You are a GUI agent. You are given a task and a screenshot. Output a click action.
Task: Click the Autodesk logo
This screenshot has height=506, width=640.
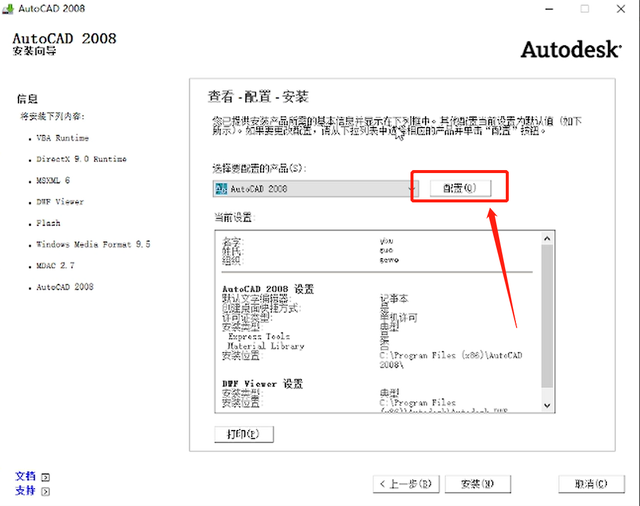(571, 49)
